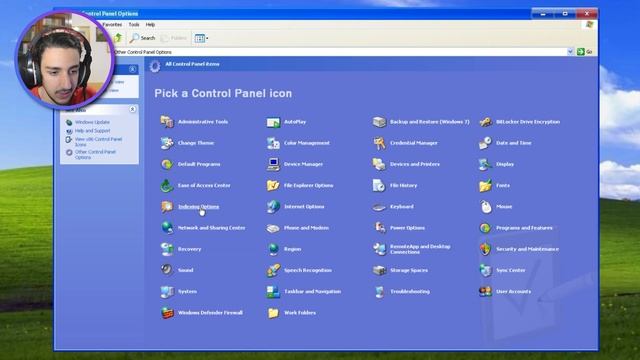The height and width of the screenshot is (360, 640).
Task: Open the Network and Sharing Center icon
Action: click(167, 228)
